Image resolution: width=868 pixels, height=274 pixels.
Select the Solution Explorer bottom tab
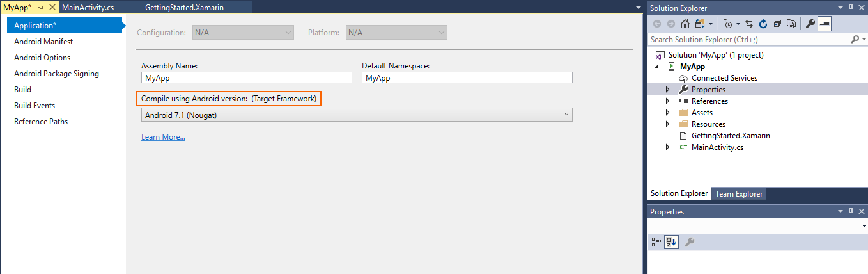pyautogui.click(x=679, y=193)
